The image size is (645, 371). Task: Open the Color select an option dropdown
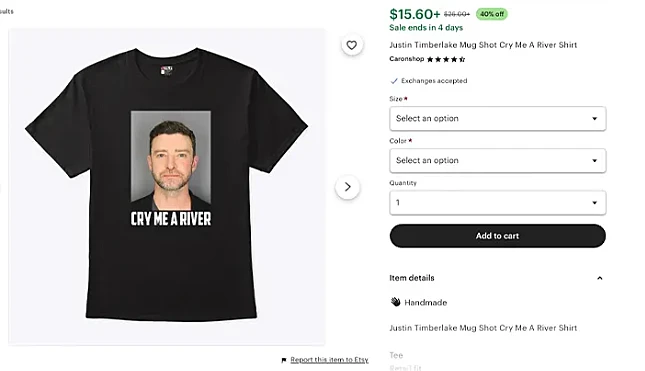tap(498, 160)
